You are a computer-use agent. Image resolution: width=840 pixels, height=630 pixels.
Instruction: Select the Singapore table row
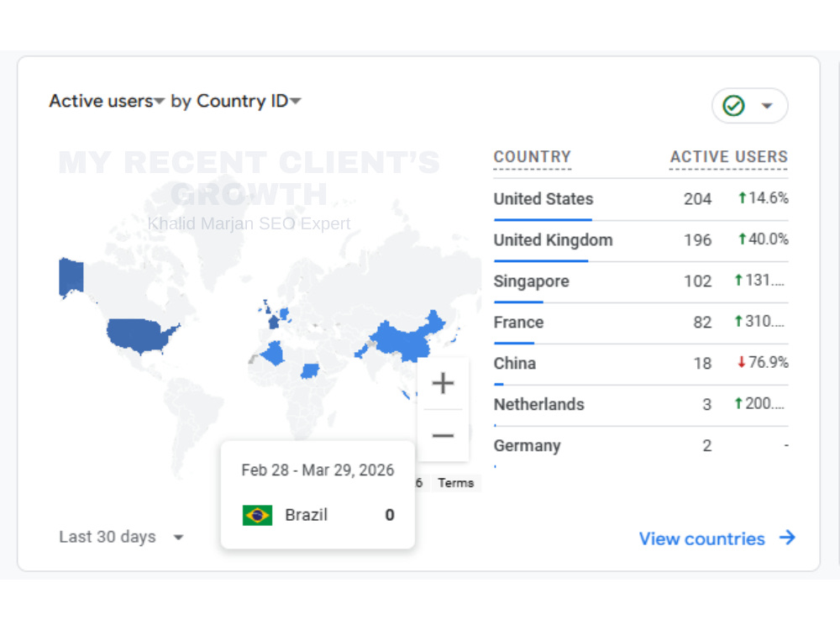pyautogui.click(x=641, y=281)
